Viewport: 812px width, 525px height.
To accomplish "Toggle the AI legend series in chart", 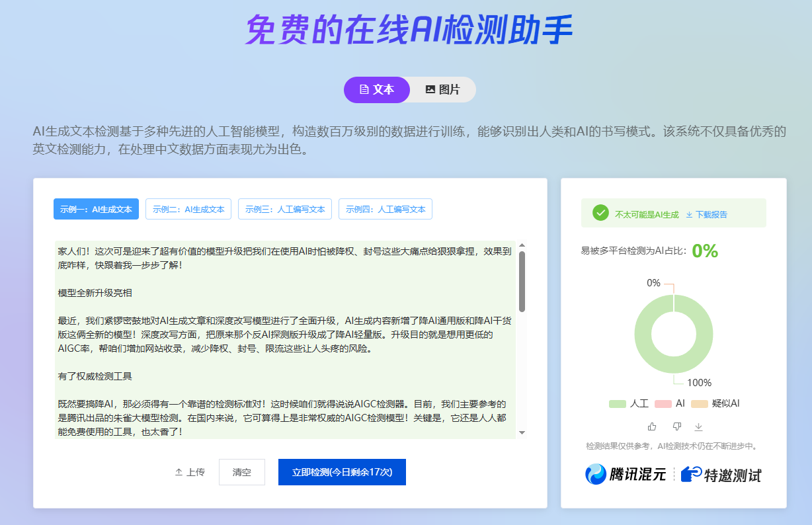I will [669, 403].
